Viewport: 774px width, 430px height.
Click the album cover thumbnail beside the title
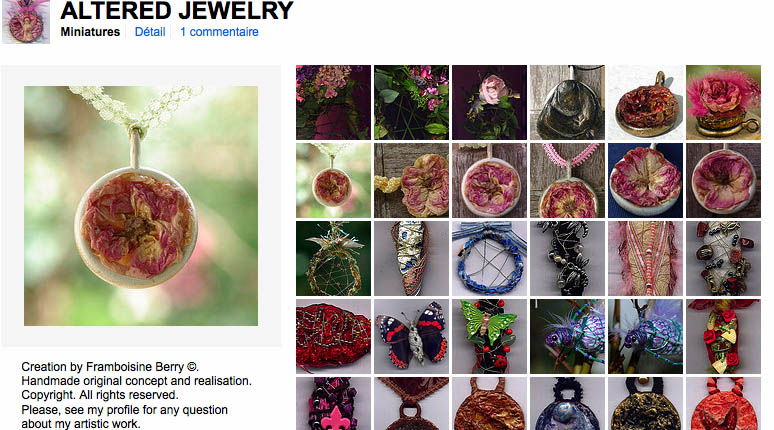click(26, 22)
